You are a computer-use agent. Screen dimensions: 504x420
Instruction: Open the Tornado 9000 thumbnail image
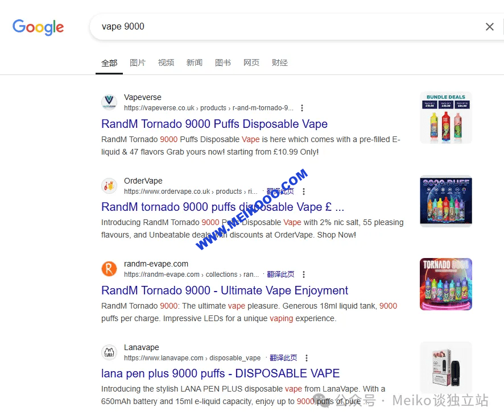445,284
